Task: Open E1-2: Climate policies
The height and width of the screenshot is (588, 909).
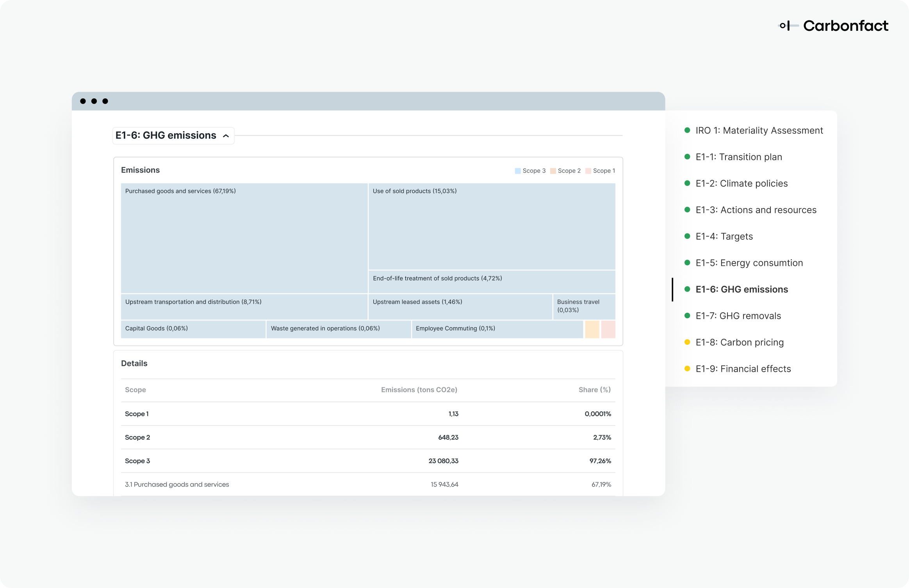Action: pyautogui.click(x=741, y=184)
